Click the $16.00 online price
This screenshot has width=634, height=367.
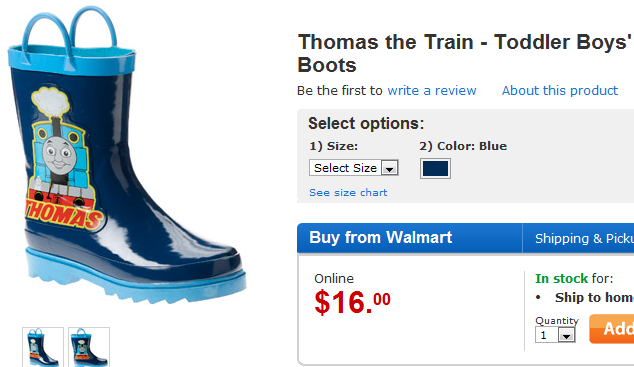click(x=352, y=302)
